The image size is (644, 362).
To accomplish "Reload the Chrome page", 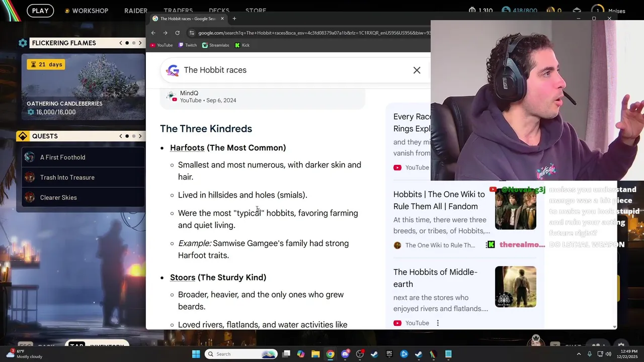I will pyautogui.click(x=177, y=33).
